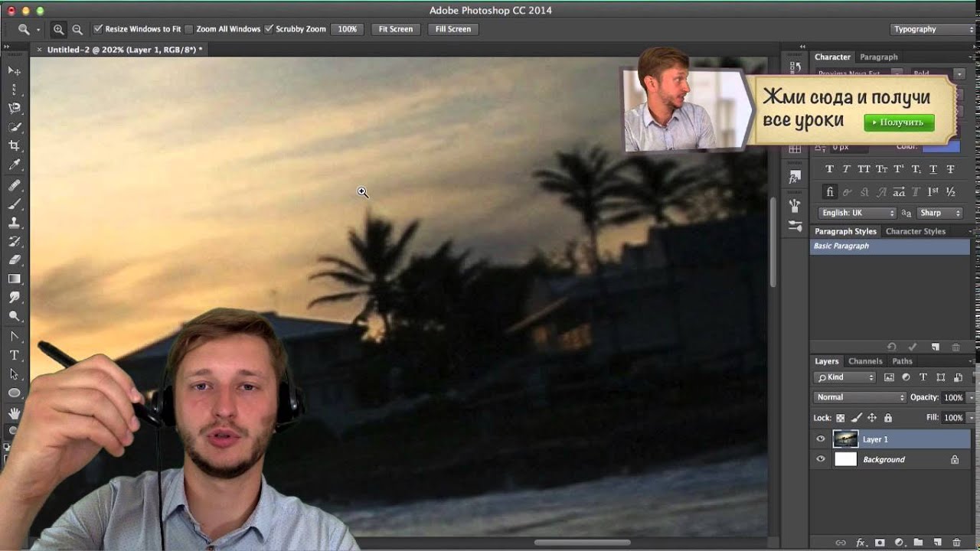Screen dimensions: 980x551
Task: Select the Basic Paragraph style
Action: (x=890, y=246)
